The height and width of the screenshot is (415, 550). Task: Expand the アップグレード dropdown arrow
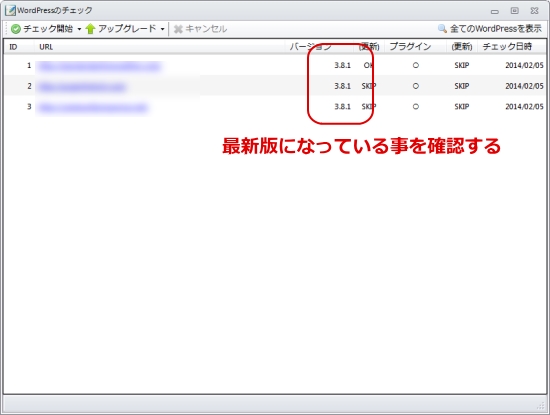point(162,29)
